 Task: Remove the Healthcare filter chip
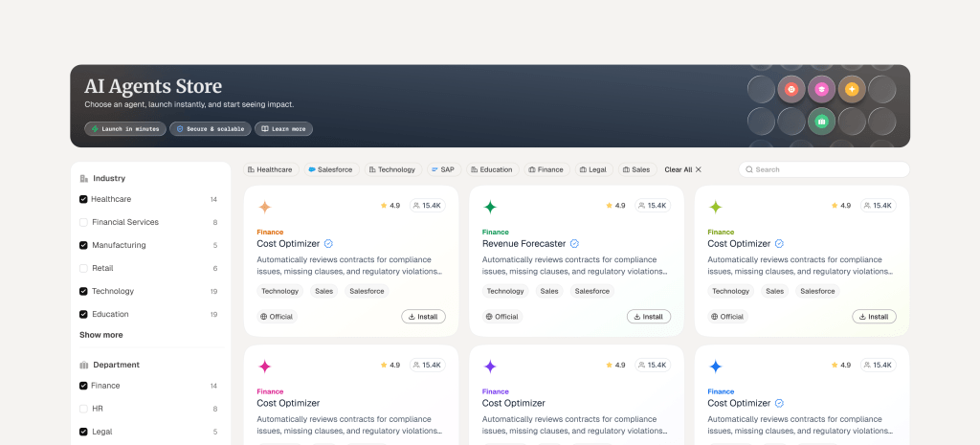point(270,169)
